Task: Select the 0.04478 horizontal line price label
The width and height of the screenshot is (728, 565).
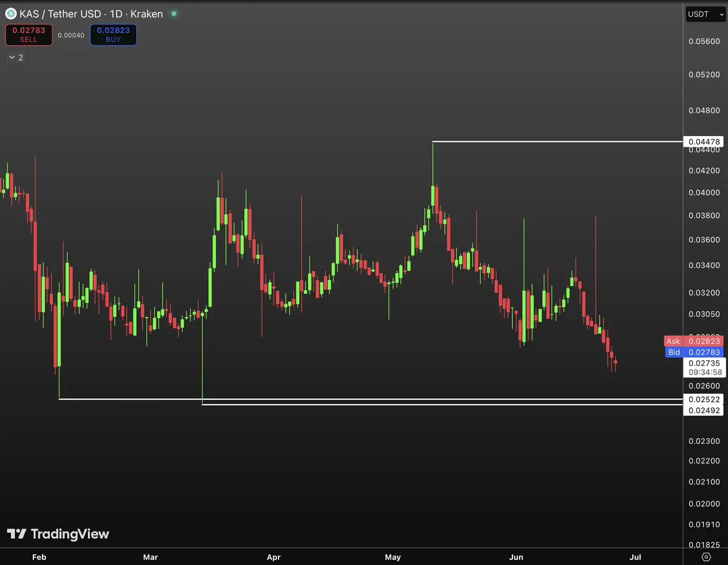Action: click(x=703, y=141)
